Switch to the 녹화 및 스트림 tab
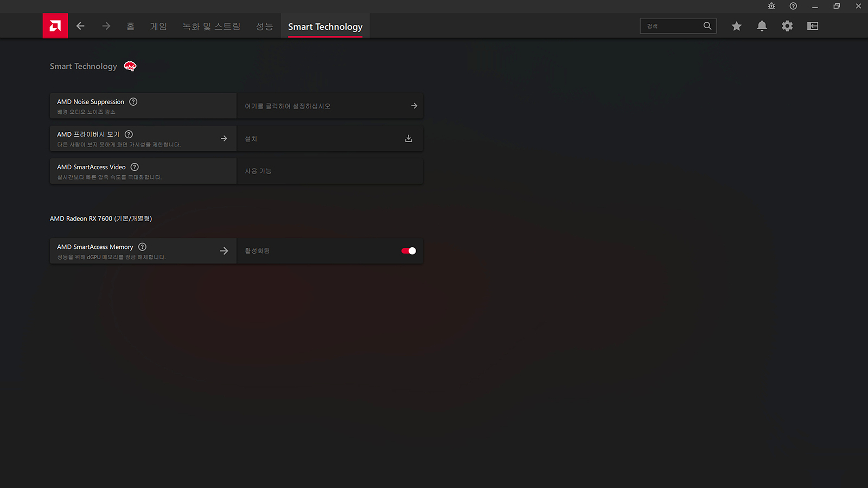Viewport: 868px width, 488px height. pos(211,27)
